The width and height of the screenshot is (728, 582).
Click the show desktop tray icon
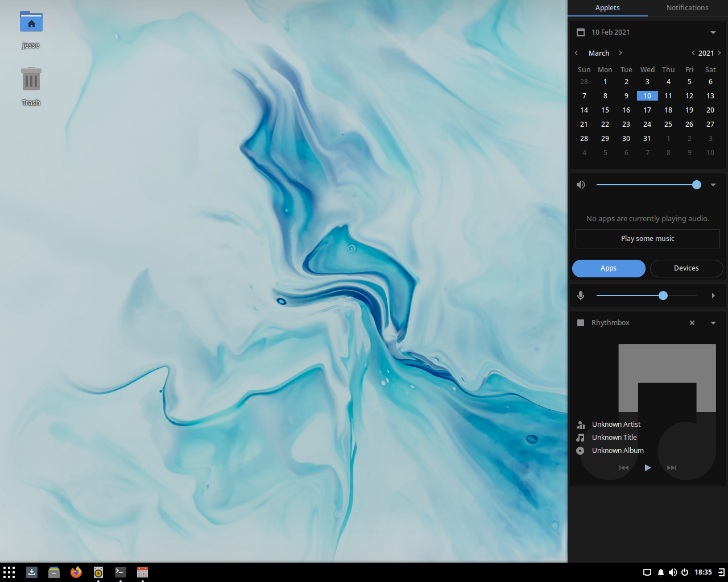pos(647,572)
